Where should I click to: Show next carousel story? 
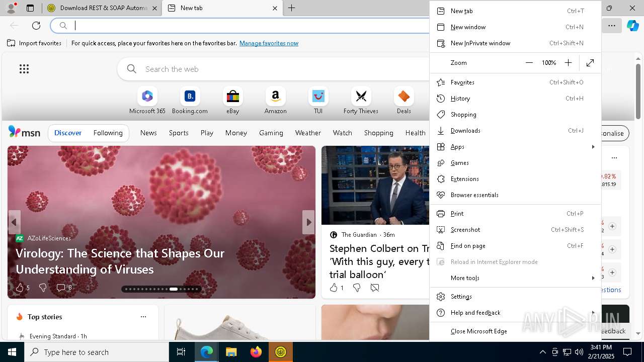308,222
